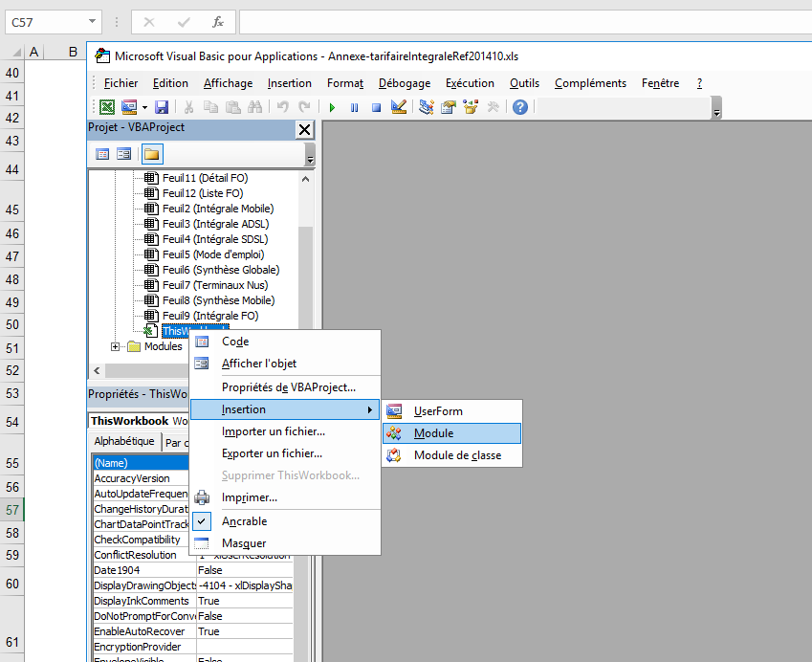This screenshot has height=662, width=812.
Task: Save the project using the Save icon
Action: pyautogui.click(x=162, y=107)
